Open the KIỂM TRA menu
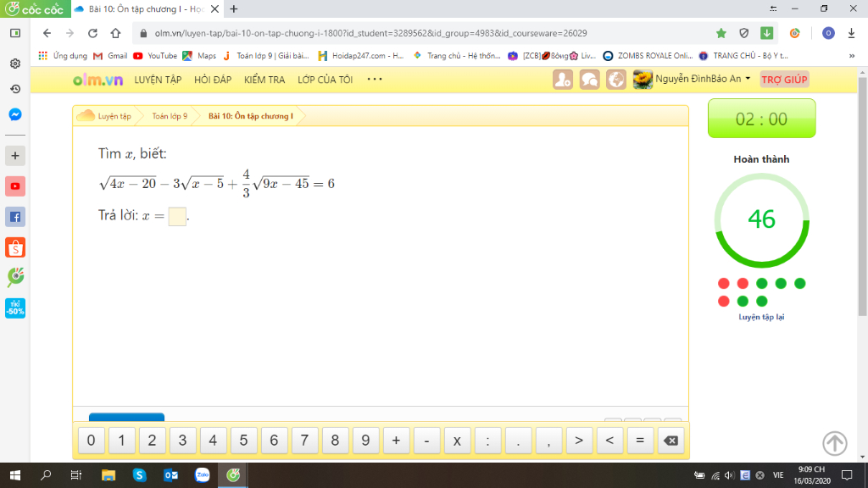The height and width of the screenshot is (488, 868). pyautogui.click(x=264, y=80)
